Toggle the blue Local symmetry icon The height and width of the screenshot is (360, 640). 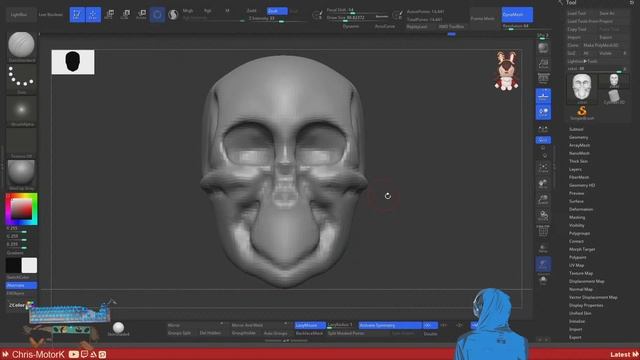coord(543,112)
